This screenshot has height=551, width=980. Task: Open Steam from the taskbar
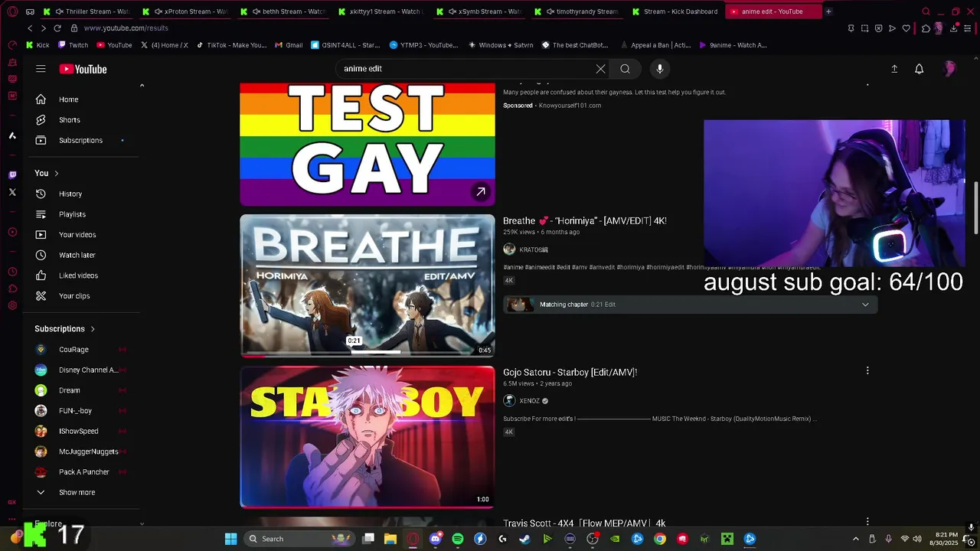point(524,539)
